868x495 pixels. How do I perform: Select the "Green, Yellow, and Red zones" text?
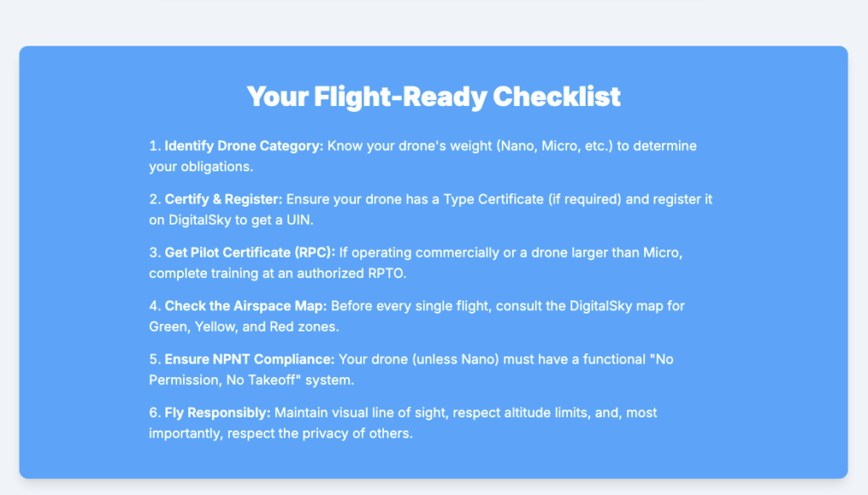(x=240, y=327)
